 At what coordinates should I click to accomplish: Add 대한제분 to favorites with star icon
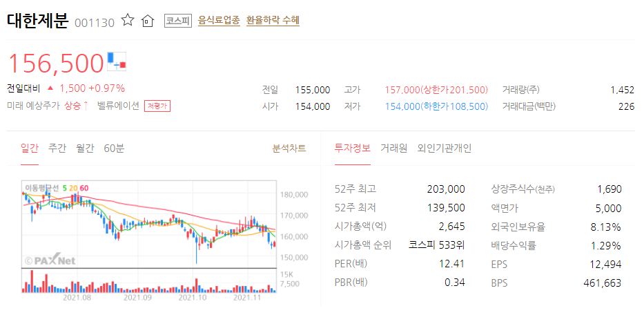[x=128, y=20]
